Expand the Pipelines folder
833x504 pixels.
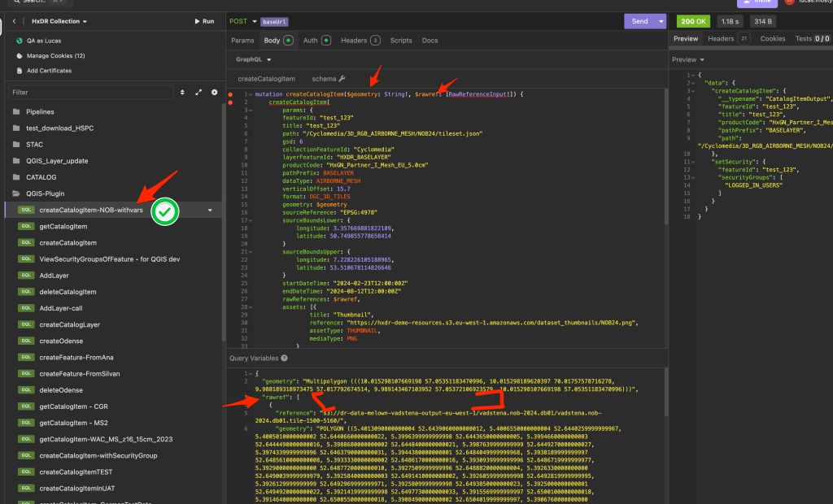click(41, 111)
